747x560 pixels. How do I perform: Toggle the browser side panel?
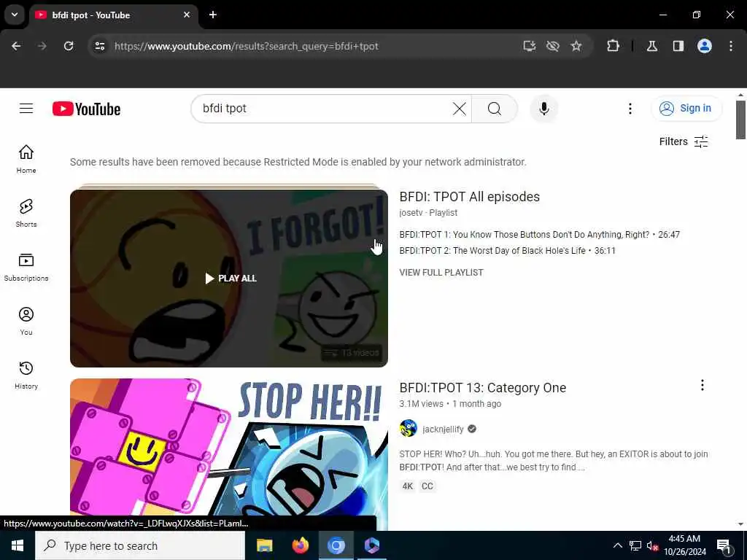click(x=678, y=46)
